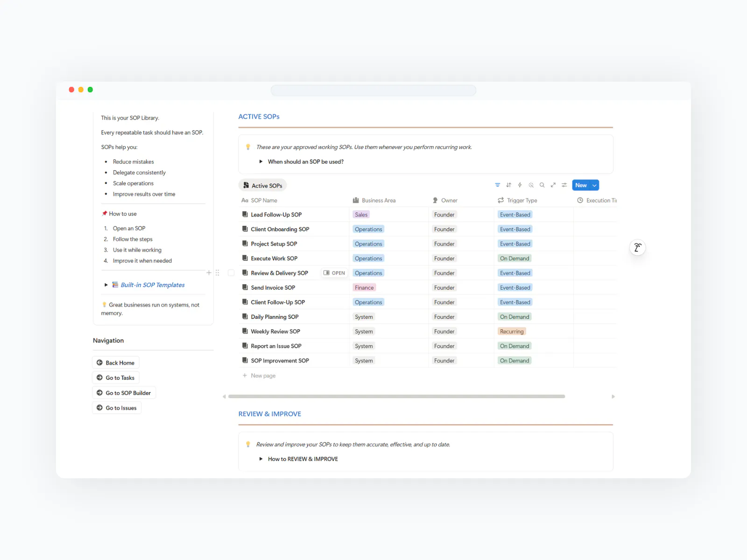Click Event-Based tag of Project Setup SOP
Screen dimensions: 747x560
click(x=515, y=244)
